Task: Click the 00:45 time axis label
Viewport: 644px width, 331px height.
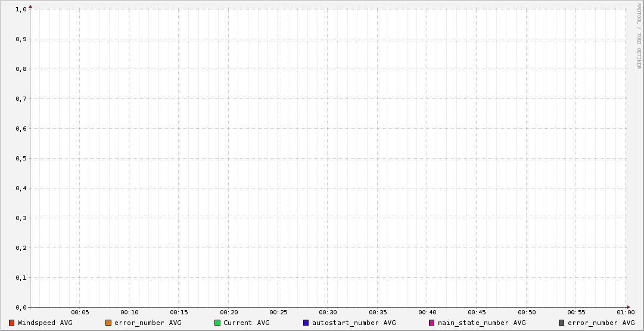Action: pos(477,313)
